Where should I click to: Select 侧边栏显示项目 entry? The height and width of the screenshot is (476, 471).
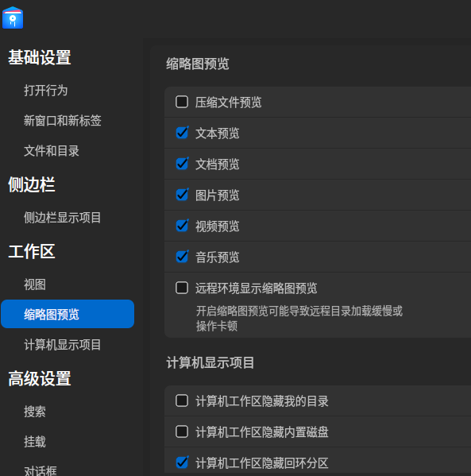[63, 218]
